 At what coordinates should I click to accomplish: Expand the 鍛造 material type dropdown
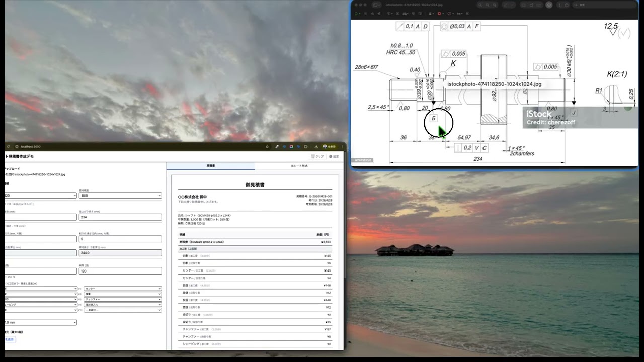point(120,195)
